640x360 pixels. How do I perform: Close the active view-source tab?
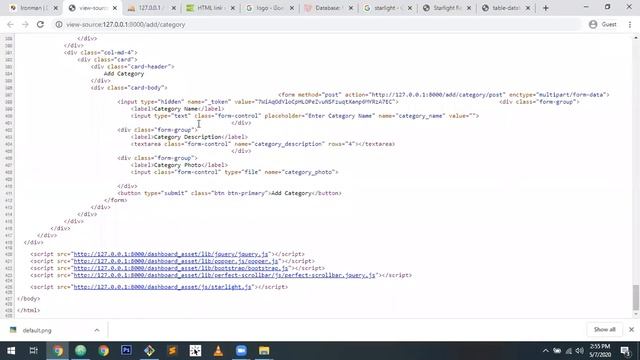click(115, 8)
